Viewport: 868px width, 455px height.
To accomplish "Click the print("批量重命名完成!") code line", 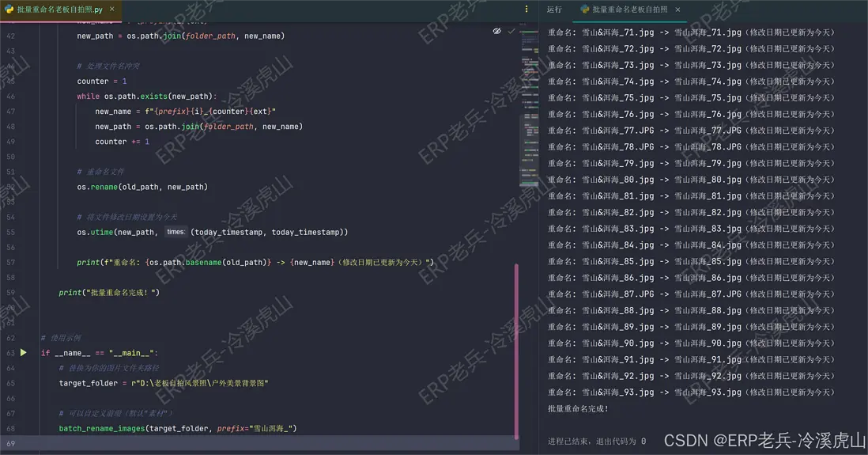I will (109, 292).
